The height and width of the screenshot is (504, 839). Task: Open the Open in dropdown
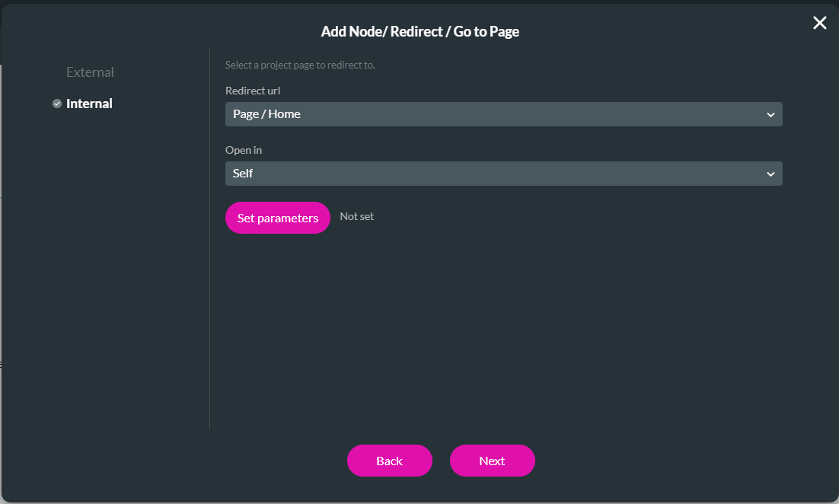(502, 174)
